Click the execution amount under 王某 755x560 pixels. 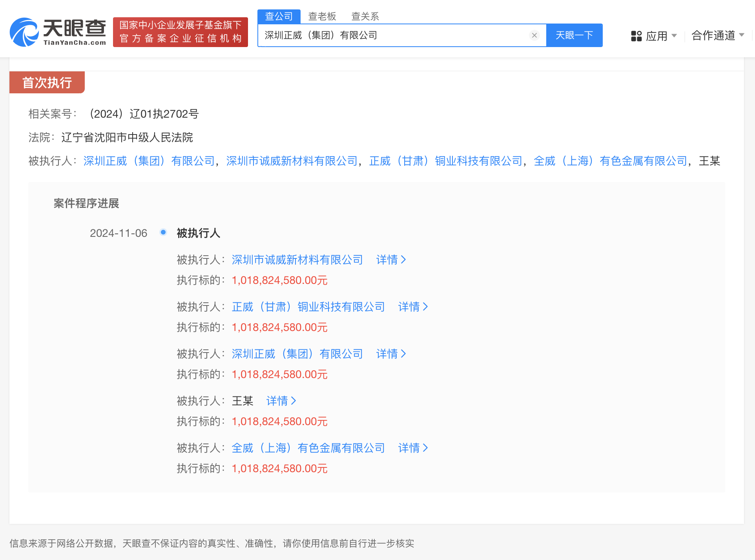(279, 422)
